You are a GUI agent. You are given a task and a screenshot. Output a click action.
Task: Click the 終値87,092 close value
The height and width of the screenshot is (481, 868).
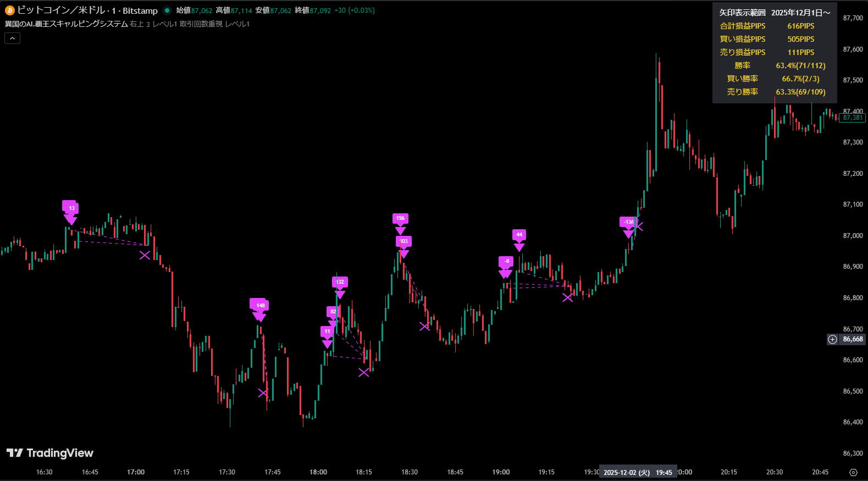point(313,10)
